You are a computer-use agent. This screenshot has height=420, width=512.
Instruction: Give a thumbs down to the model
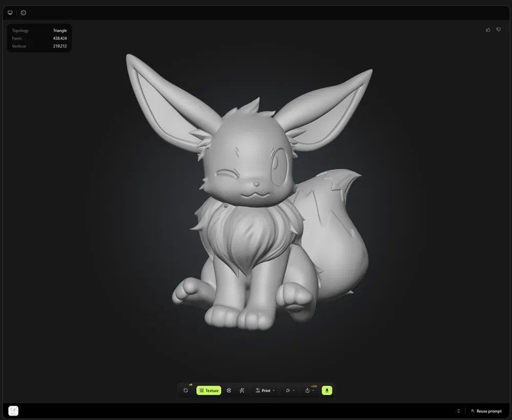pyautogui.click(x=498, y=30)
